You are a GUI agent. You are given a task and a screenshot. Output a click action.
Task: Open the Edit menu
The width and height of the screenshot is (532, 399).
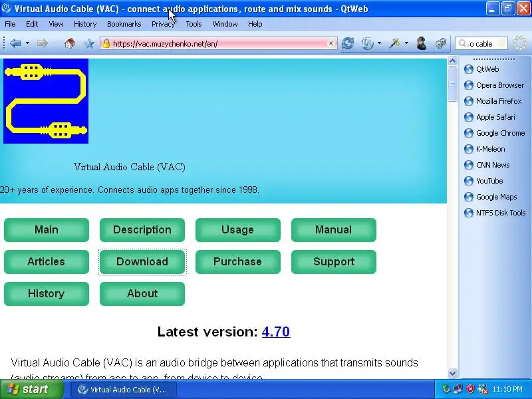click(32, 24)
